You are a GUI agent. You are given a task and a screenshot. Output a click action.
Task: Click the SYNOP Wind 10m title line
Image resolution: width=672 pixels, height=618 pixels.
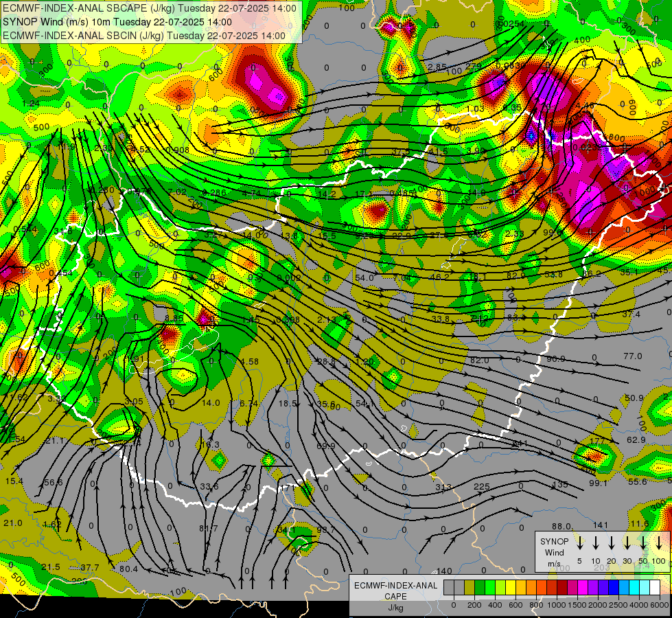coord(117,22)
